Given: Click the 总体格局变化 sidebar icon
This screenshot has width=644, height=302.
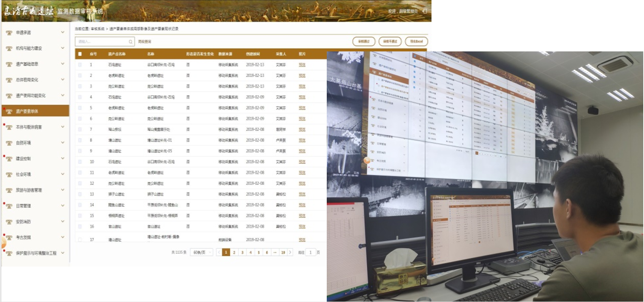Looking at the screenshot, I should (x=9, y=80).
